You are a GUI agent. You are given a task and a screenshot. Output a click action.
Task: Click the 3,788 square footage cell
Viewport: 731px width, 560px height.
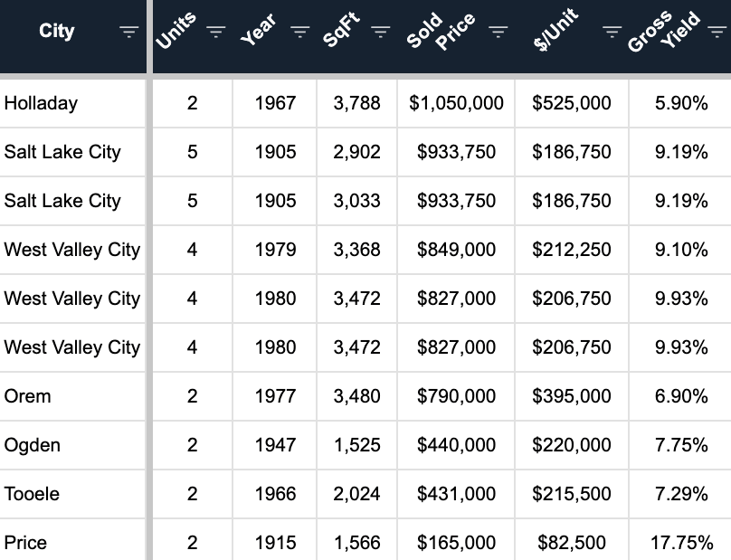pos(356,103)
